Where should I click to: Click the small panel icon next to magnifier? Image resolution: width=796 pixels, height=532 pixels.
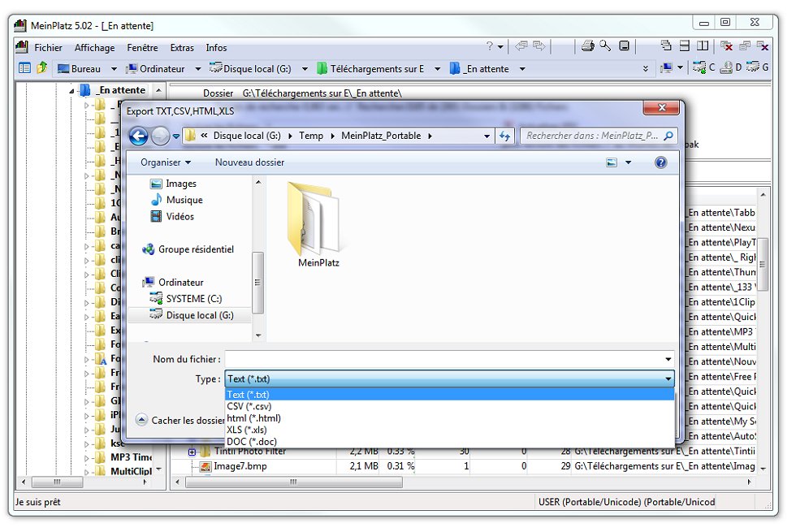coord(624,46)
